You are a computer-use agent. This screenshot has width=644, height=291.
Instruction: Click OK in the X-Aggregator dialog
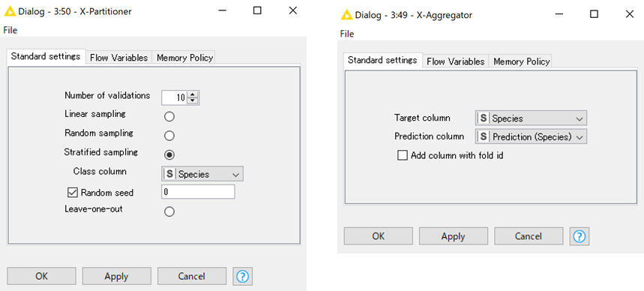pos(379,236)
